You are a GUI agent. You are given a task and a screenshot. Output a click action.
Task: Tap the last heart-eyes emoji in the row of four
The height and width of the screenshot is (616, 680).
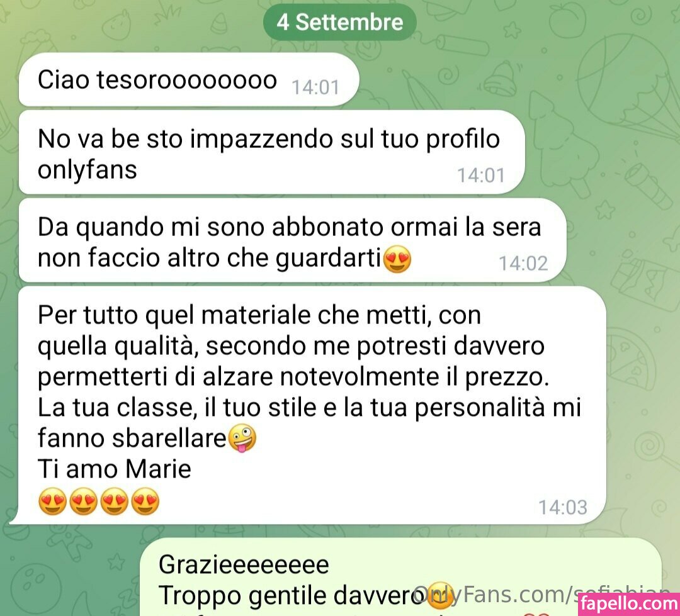tap(145, 501)
